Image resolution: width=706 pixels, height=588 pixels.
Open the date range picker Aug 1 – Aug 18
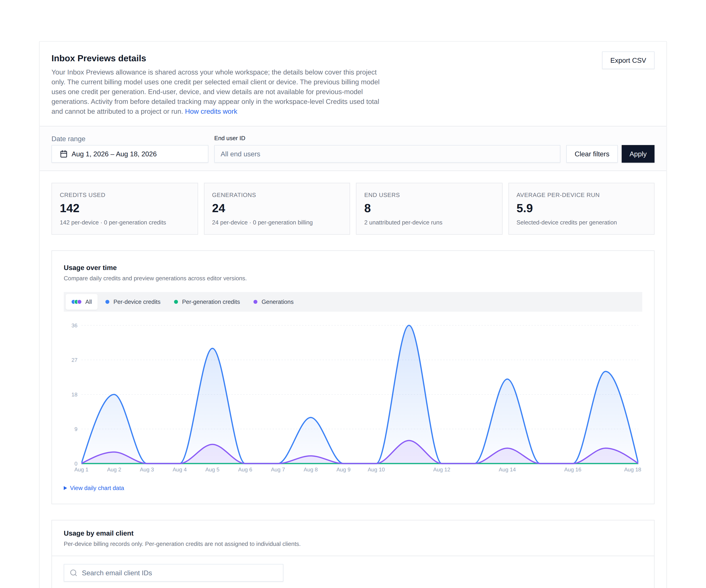point(130,154)
